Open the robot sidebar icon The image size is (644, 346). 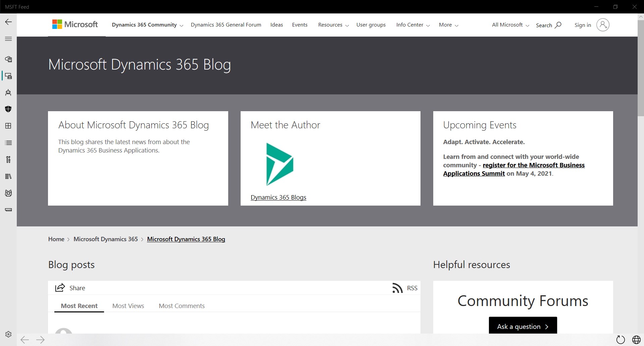[8, 93]
